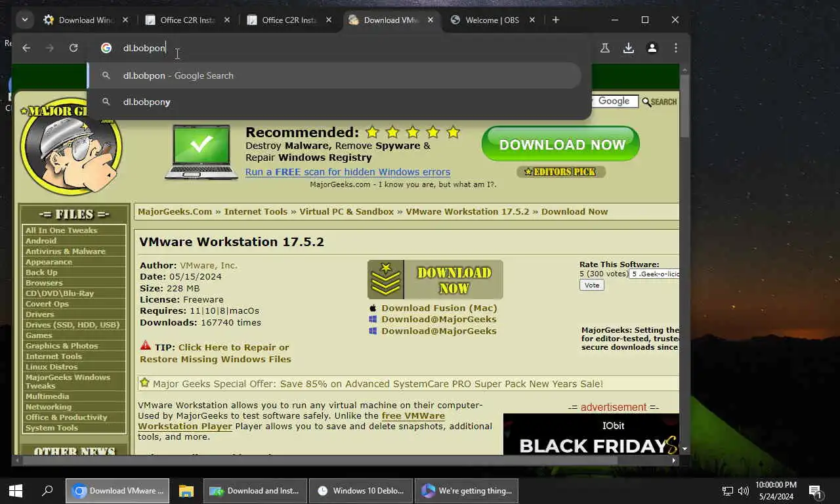Open the volume tray icon
Screen dimensions: 840x504
(x=744, y=490)
